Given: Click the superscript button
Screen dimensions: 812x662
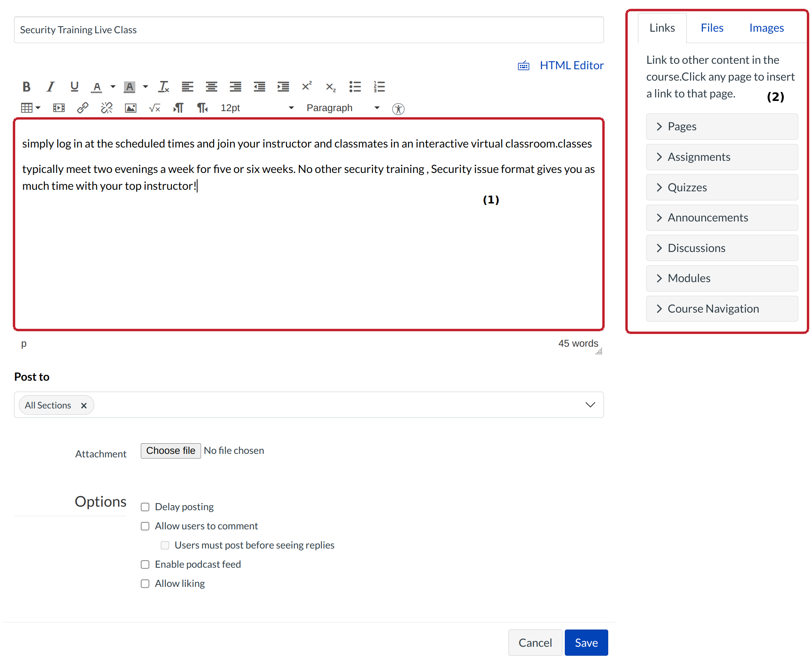Looking at the screenshot, I should 307,86.
